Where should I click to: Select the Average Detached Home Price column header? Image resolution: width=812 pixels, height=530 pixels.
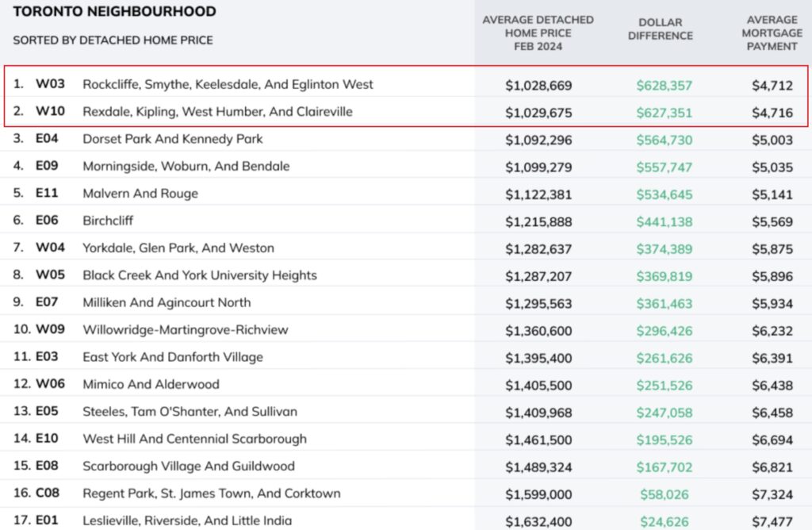click(x=538, y=33)
